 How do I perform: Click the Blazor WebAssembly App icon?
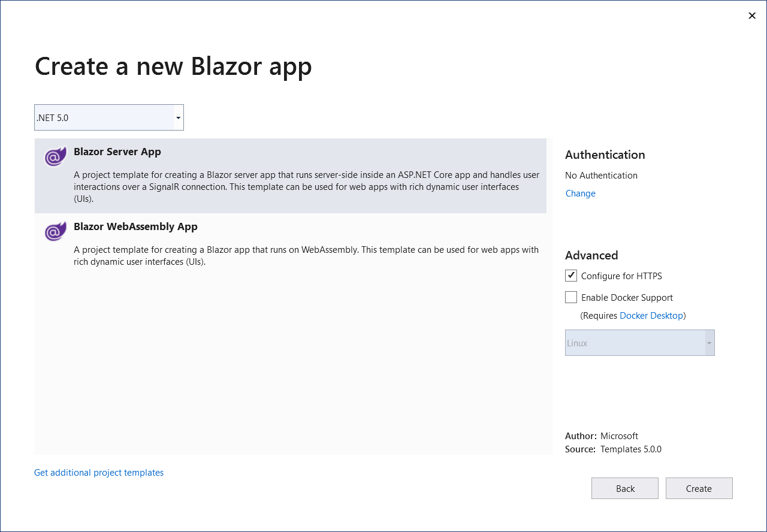coord(55,231)
